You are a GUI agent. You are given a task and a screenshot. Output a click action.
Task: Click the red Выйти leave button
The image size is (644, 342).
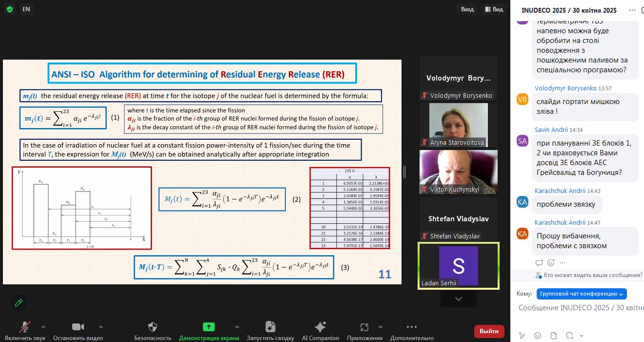pyautogui.click(x=489, y=331)
